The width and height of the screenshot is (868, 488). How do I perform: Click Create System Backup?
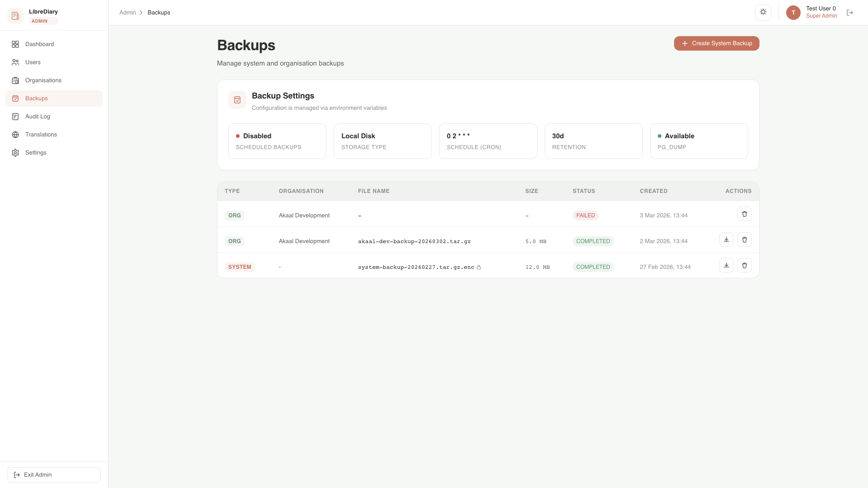tap(716, 43)
